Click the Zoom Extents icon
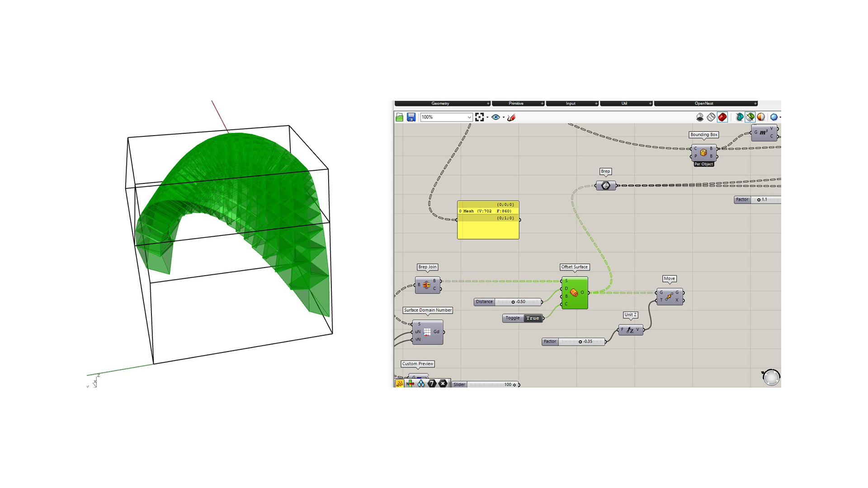The image size is (868, 488). point(480,117)
